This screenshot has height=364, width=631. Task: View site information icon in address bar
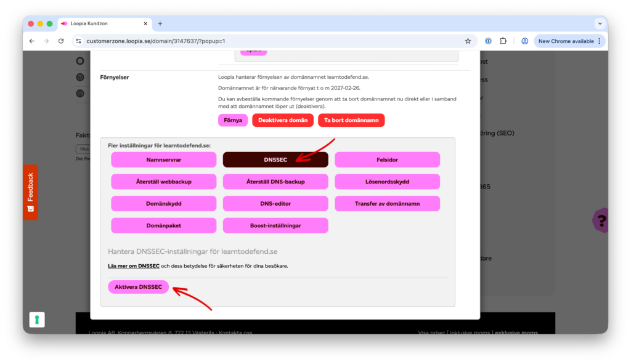pyautogui.click(x=78, y=41)
